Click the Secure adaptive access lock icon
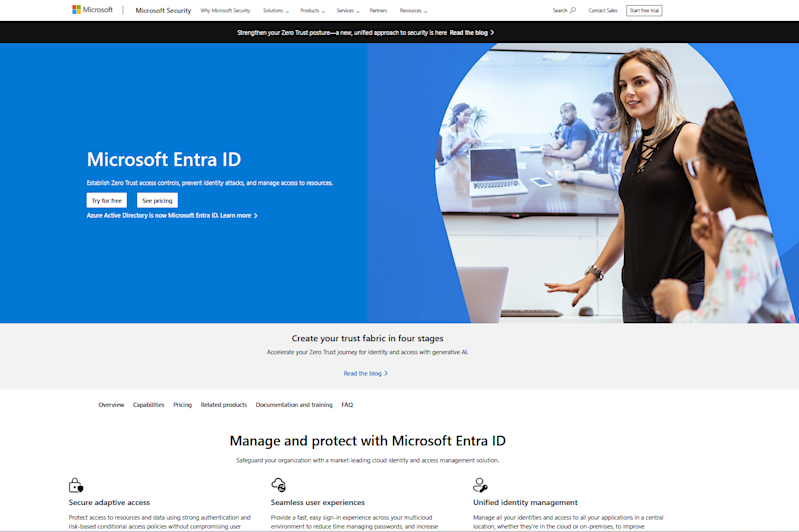The height and width of the screenshot is (532, 799). pos(76,485)
